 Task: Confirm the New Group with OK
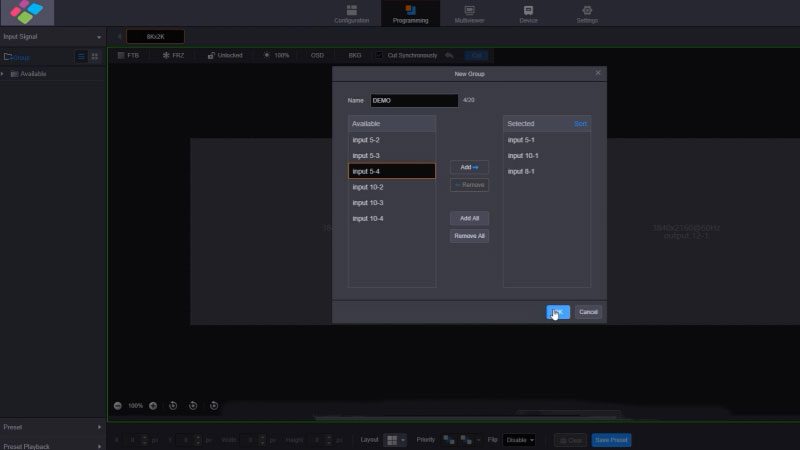coord(558,312)
